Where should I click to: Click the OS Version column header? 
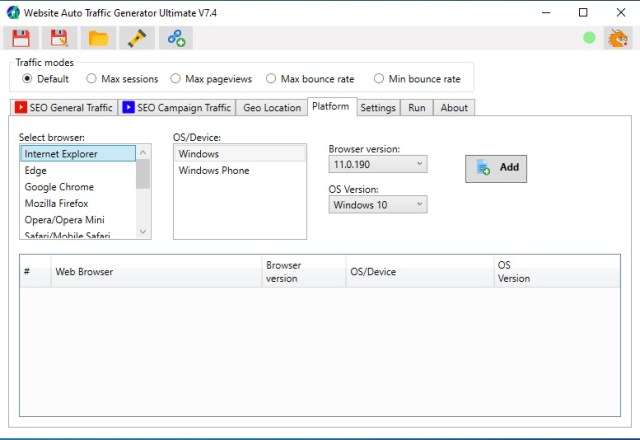(x=557, y=271)
